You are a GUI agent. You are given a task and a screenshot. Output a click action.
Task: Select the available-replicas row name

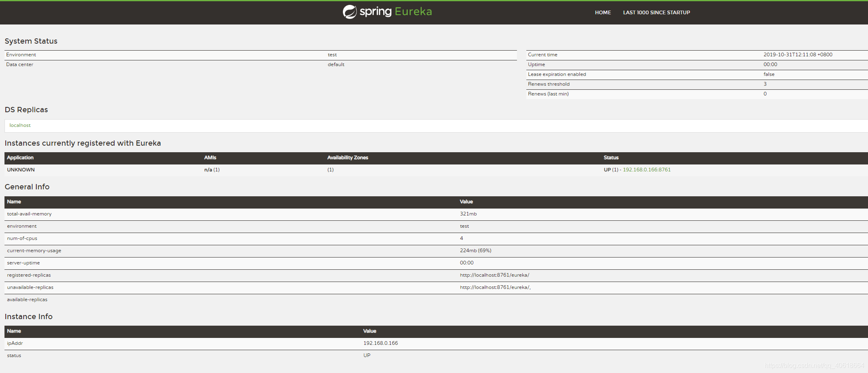pos(27,300)
